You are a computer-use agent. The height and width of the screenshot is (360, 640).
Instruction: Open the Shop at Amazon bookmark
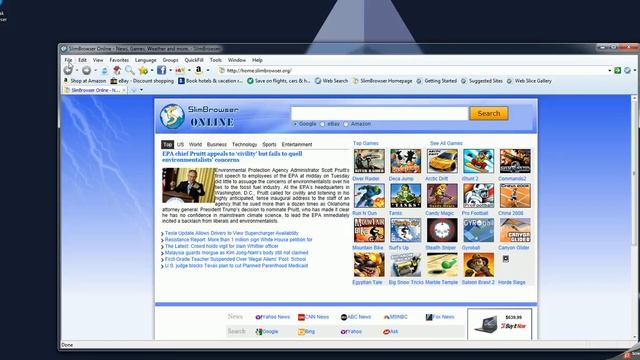click(85, 81)
